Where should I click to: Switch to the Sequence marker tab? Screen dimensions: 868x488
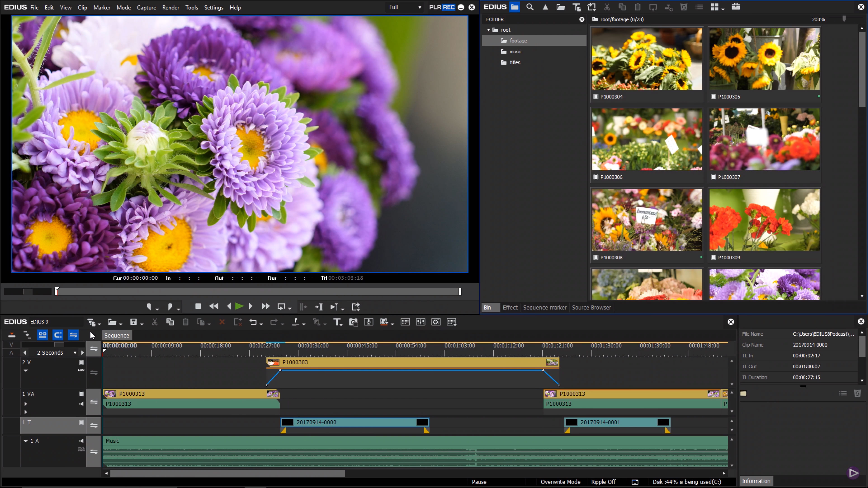545,307
